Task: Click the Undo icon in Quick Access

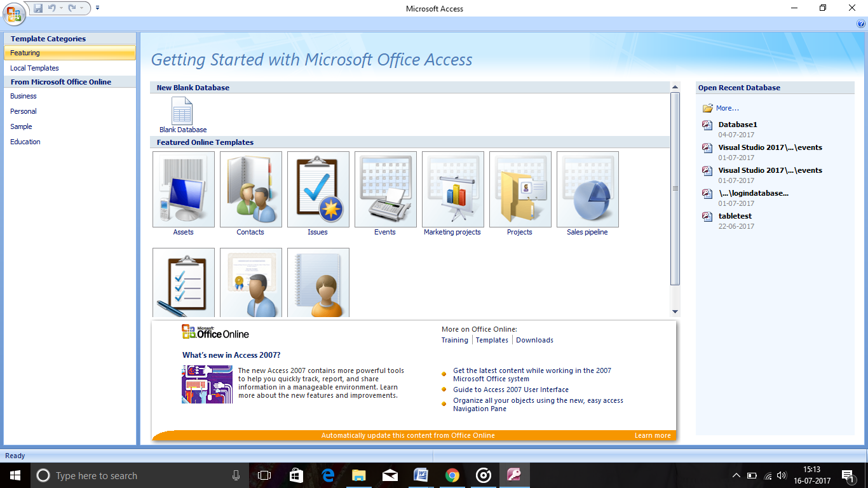Action: [x=51, y=8]
